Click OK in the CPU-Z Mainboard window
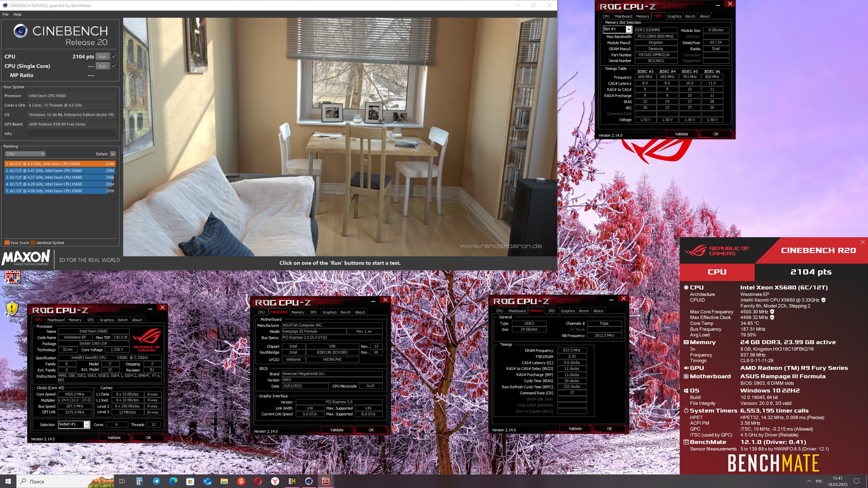Screen dimensions: 868x488 pyautogui.click(x=371, y=430)
